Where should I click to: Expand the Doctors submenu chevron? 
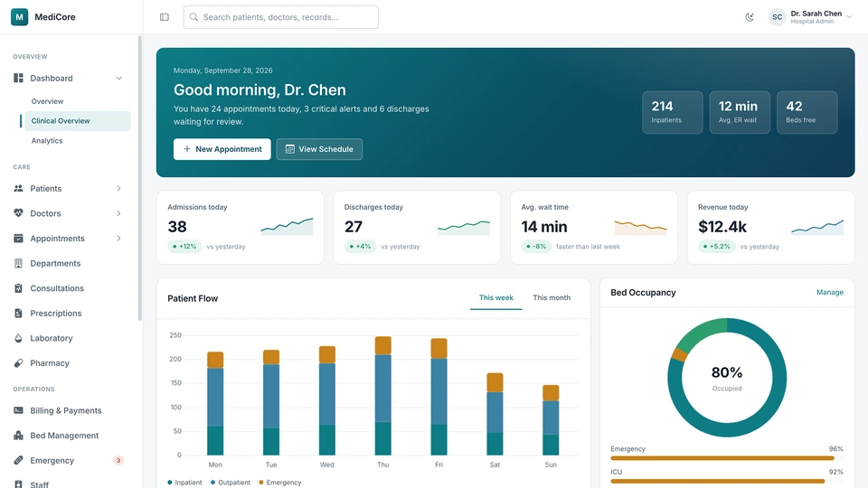119,213
